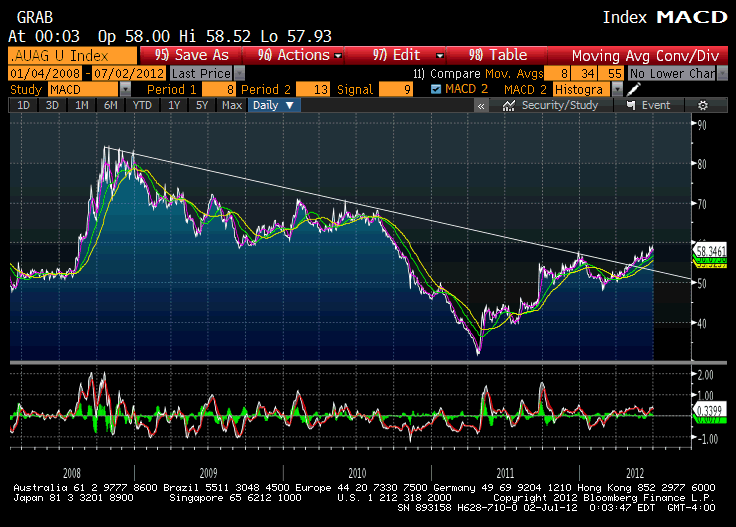736x527 pixels.
Task: Select the YTD range tab
Action: click(142, 105)
